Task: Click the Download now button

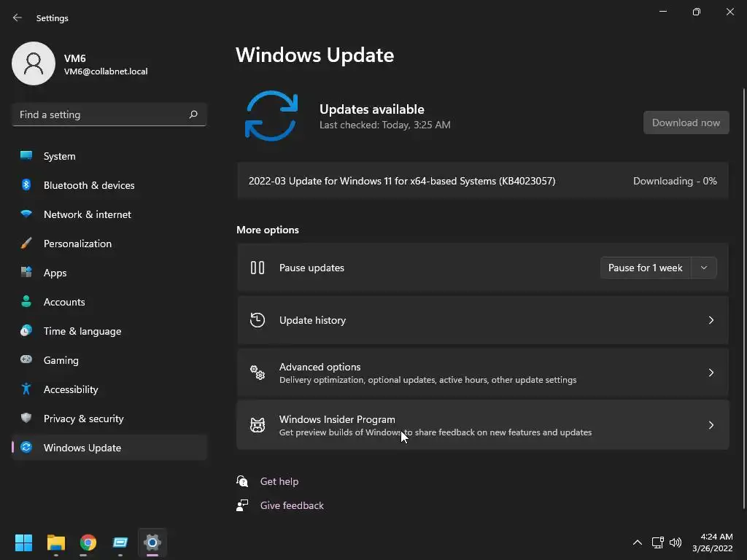Action: pos(686,122)
